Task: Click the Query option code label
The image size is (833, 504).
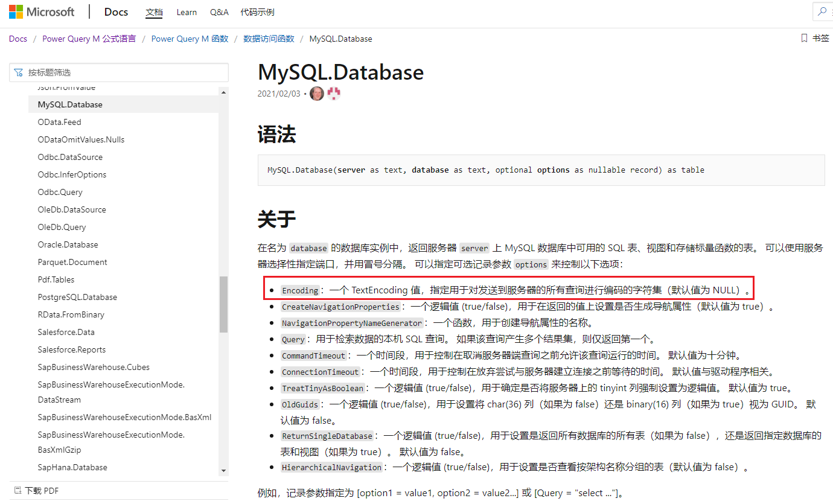Action: pyautogui.click(x=293, y=339)
